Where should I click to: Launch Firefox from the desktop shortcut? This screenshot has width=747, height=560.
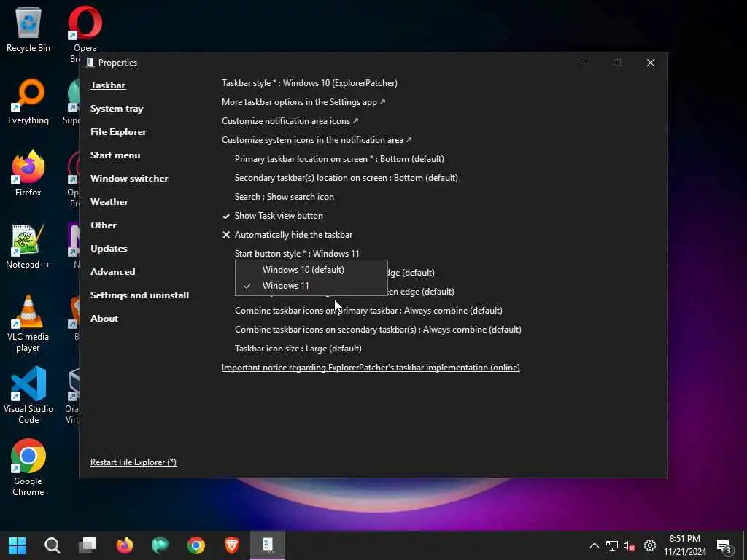[28, 174]
